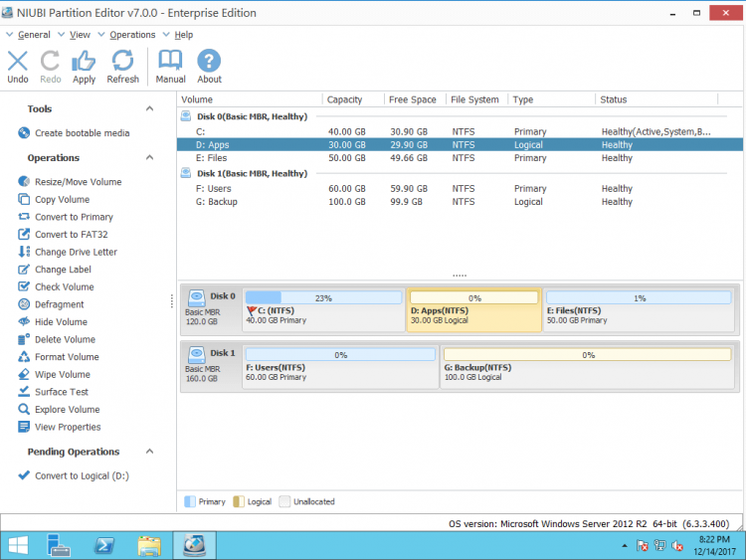
Task: Collapse the Pending Operations section chevron
Action: (150, 452)
